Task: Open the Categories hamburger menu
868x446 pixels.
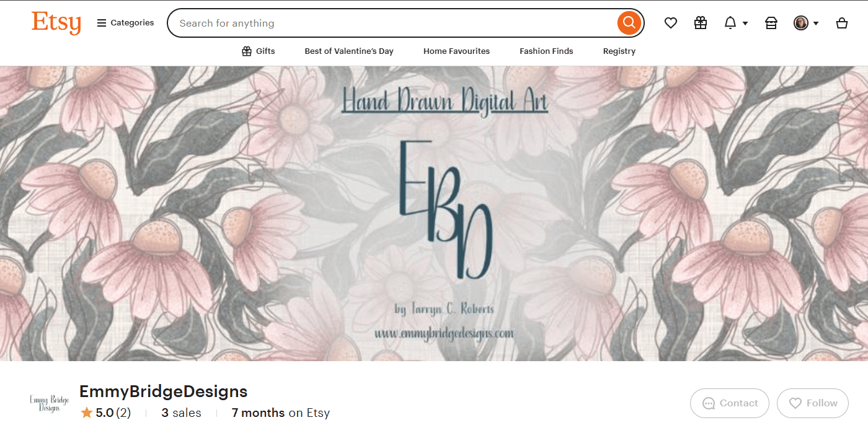Action: 125,23
